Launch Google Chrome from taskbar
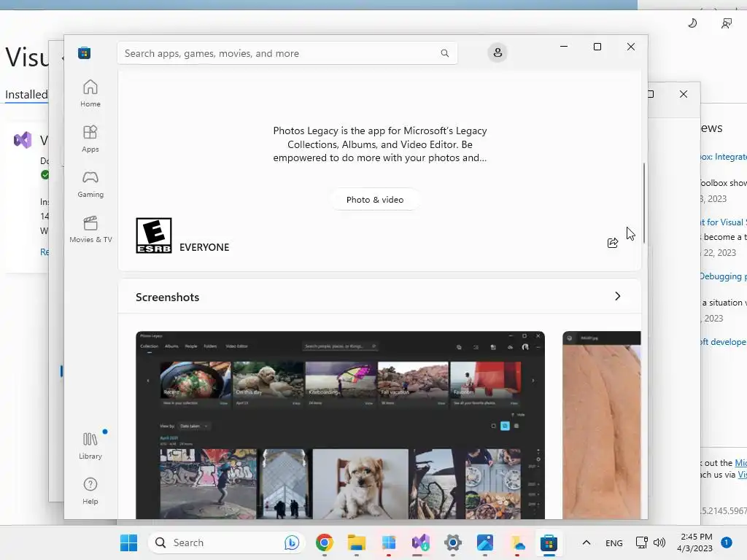747x560 pixels. coord(325,542)
